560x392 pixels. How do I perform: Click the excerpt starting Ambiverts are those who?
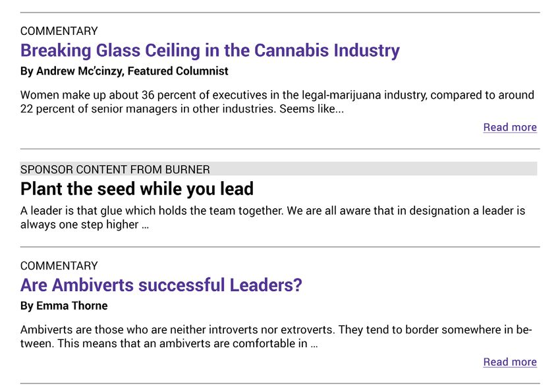tap(276, 336)
